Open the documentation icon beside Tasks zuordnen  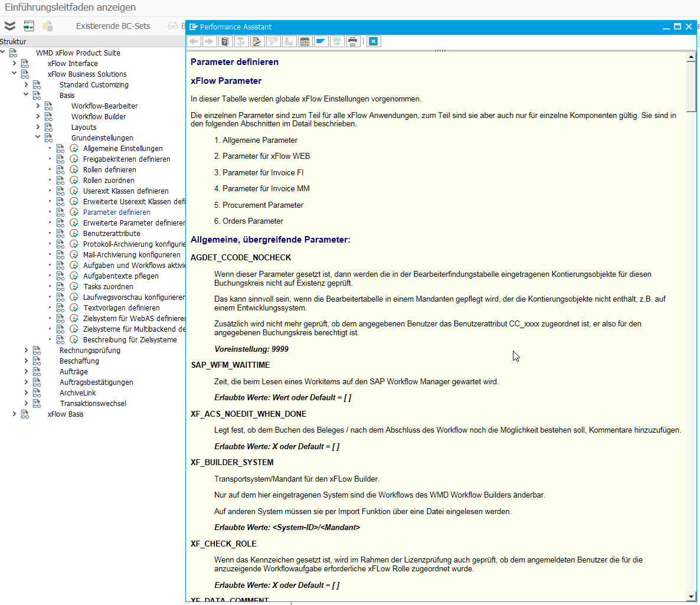(60, 287)
